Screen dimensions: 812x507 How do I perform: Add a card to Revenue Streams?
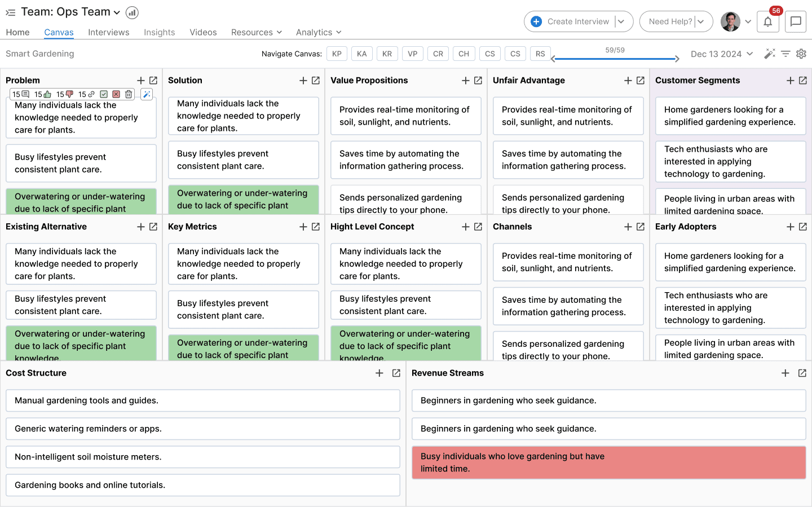coord(785,373)
